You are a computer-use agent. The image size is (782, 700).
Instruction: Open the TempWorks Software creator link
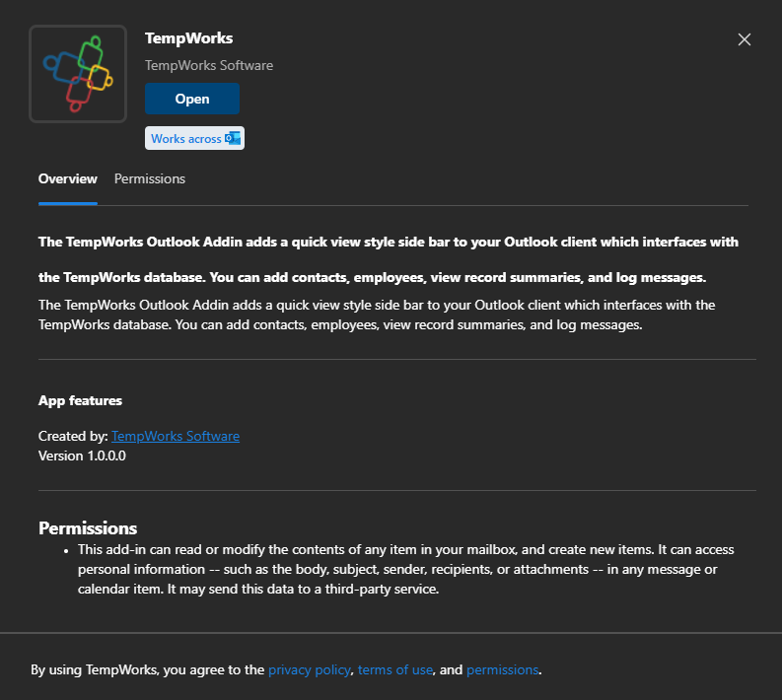tap(176, 436)
